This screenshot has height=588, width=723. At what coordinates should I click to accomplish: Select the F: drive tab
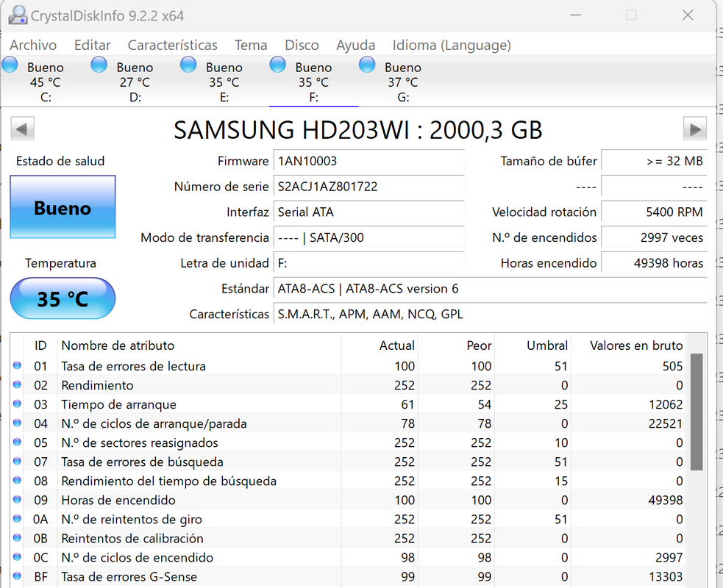pos(313,82)
